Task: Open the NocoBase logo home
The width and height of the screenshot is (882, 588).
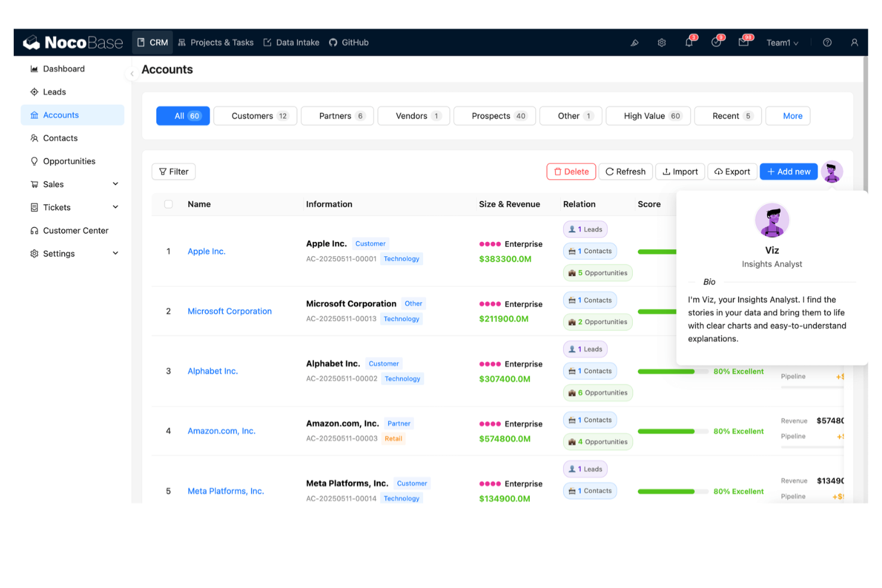Action: click(73, 43)
